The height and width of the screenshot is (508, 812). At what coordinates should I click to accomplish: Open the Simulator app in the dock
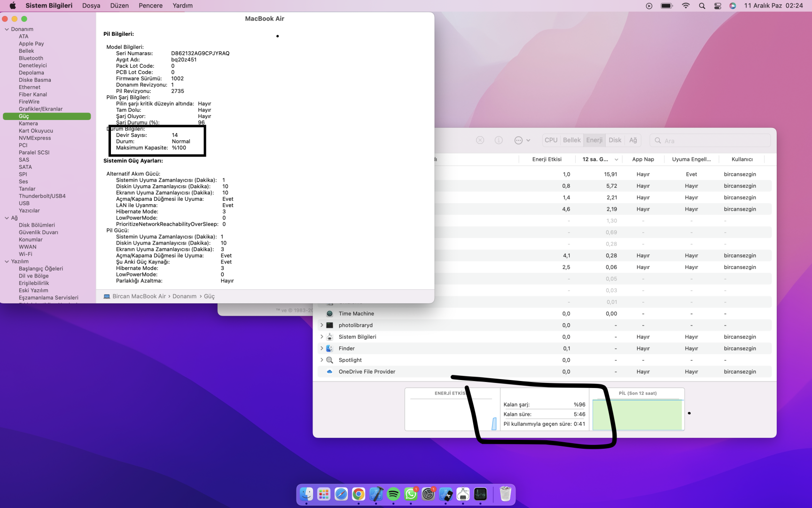(x=445, y=494)
